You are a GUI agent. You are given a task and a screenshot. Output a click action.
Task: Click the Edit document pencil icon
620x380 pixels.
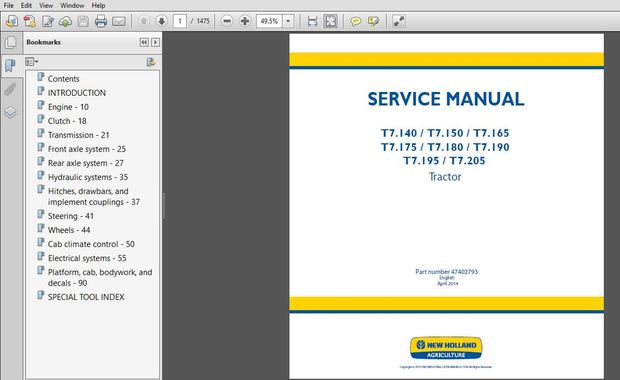(x=48, y=21)
